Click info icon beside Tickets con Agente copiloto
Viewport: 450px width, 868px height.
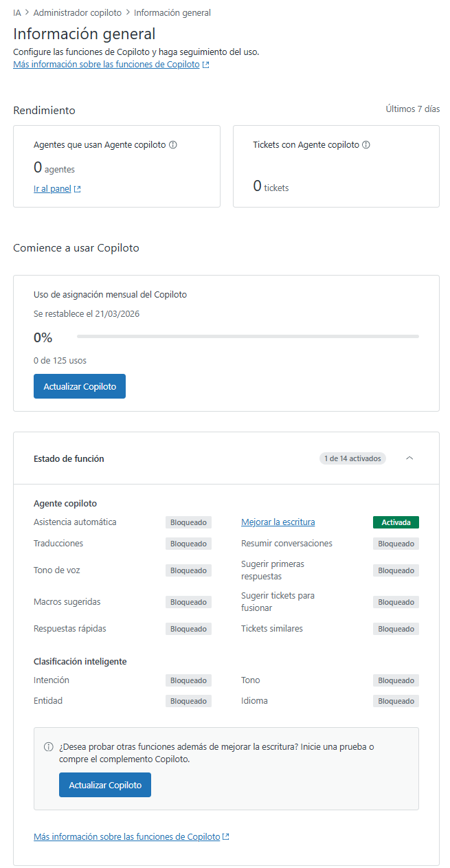[366, 145]
